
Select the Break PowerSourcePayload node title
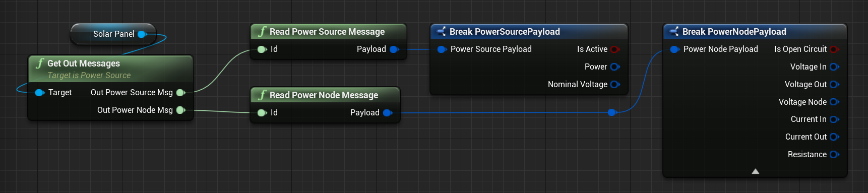coord(505,32)
